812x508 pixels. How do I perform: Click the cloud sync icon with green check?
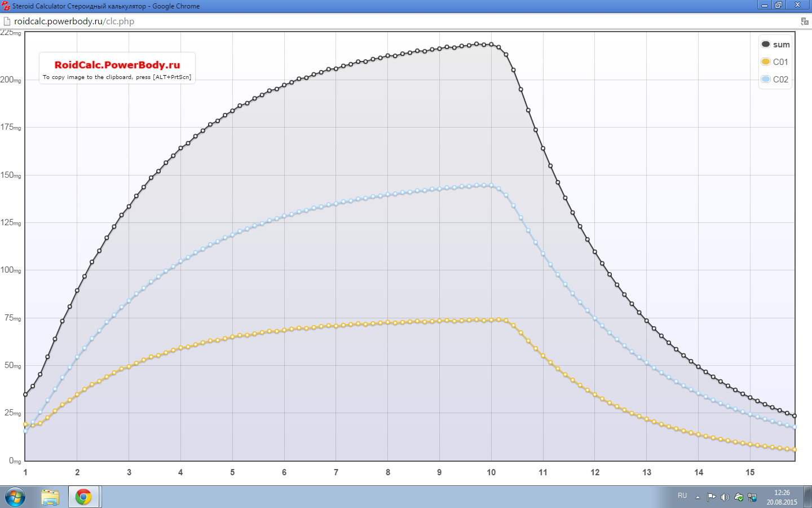tap(739, 497)
